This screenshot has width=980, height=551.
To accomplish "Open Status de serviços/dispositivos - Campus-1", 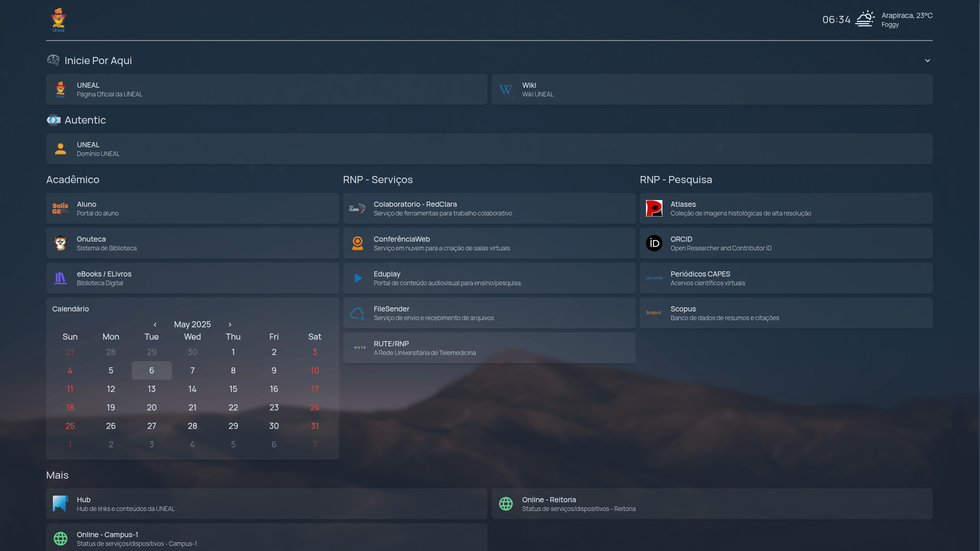I will click(267, 537).
